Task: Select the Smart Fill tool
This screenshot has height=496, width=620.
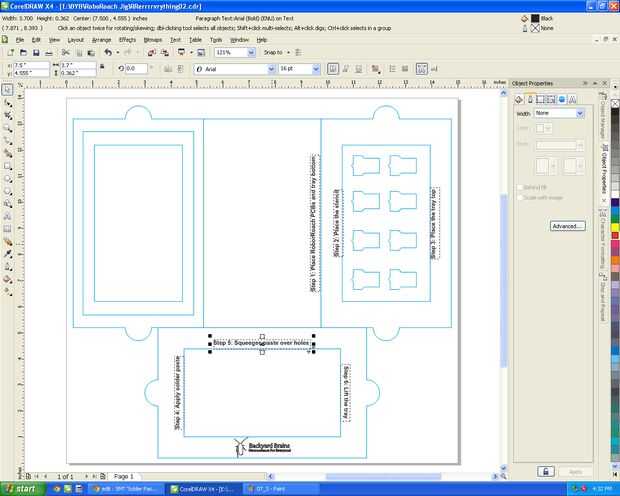Action: coord(8,153)
